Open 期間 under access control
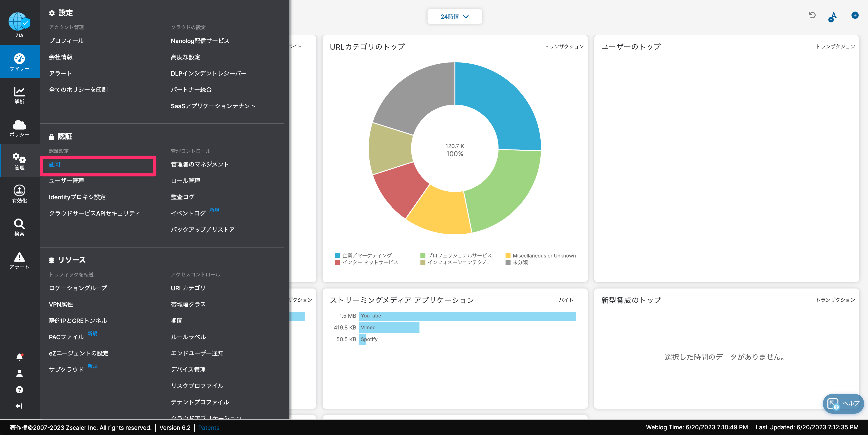Image resolution: width=868 pixels, height=435 pixels. (x=177, y=320)
